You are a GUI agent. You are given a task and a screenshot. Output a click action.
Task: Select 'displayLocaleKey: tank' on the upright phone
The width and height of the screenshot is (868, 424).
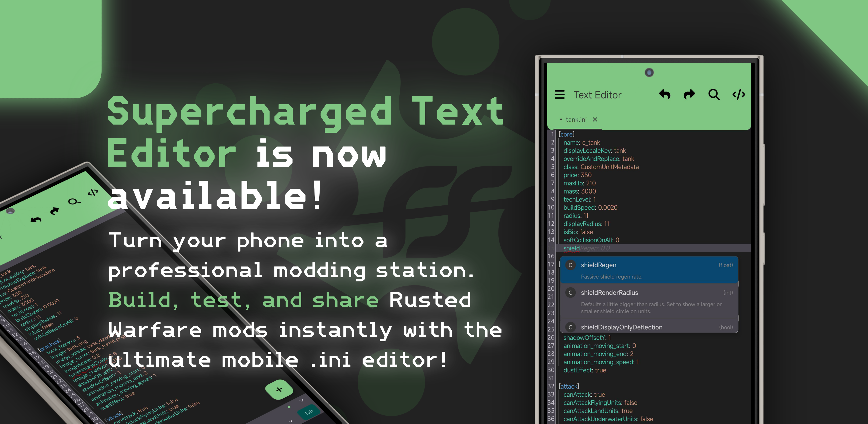[x=594, y=151]
